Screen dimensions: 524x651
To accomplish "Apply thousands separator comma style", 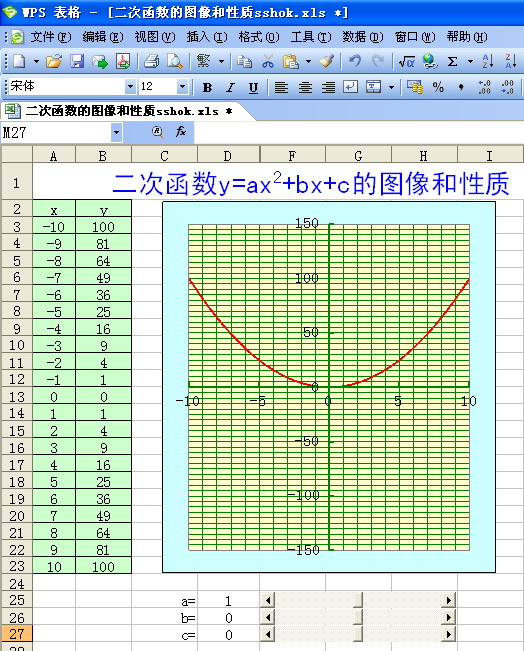I will pyautogui.click(x=461, y=87).
